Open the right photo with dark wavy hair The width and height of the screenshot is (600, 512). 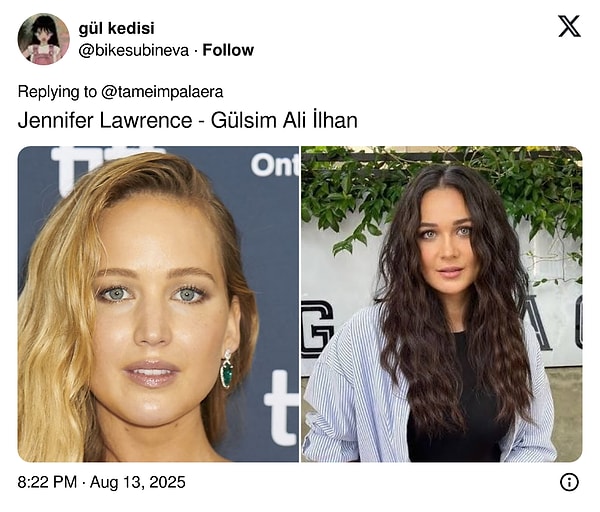(x=442, y=304)
